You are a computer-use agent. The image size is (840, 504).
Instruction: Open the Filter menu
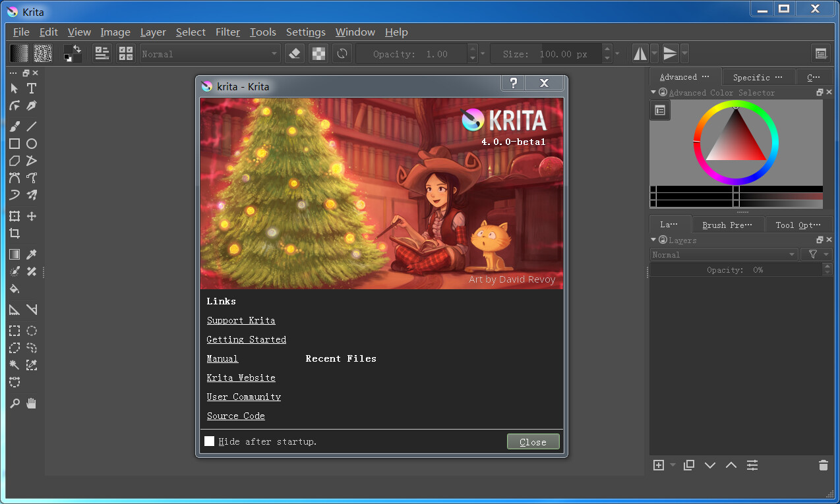(x=227, y=32)
